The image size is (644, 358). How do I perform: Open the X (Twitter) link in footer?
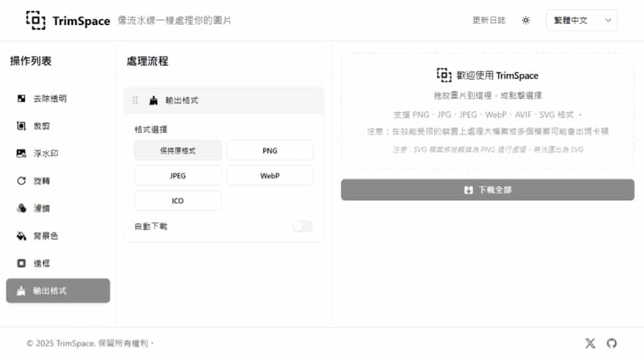click(590, 343)
